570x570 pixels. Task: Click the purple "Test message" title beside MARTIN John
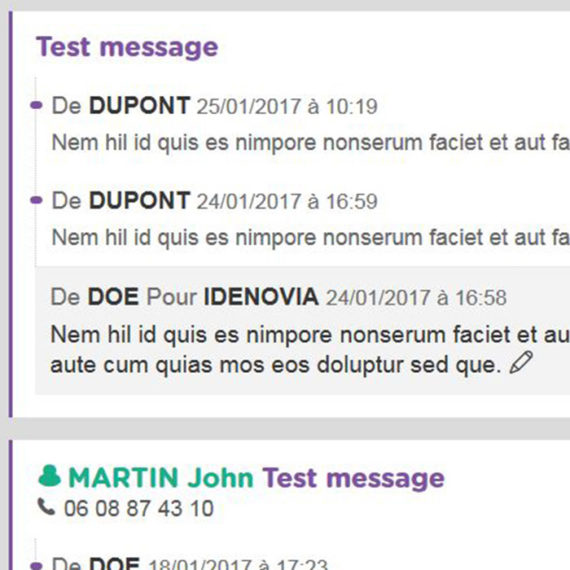coord(353,478)
